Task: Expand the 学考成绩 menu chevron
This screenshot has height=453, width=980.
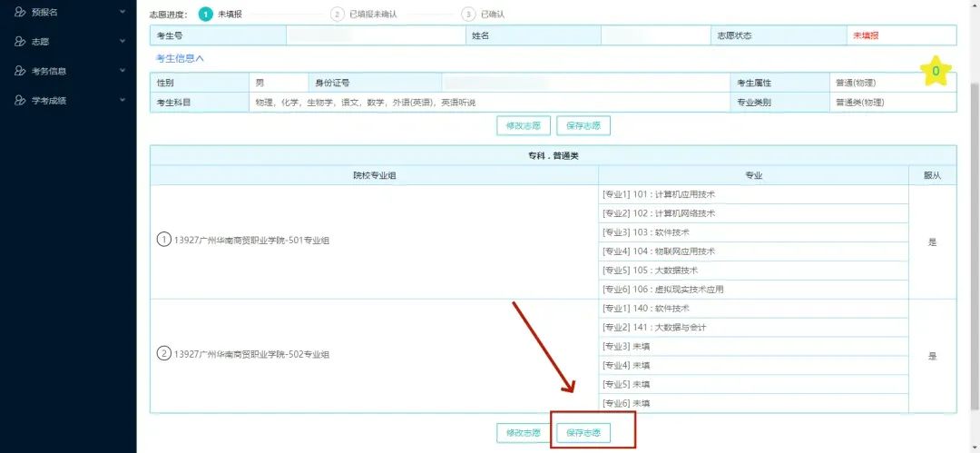Action: (x=122, y=100)
